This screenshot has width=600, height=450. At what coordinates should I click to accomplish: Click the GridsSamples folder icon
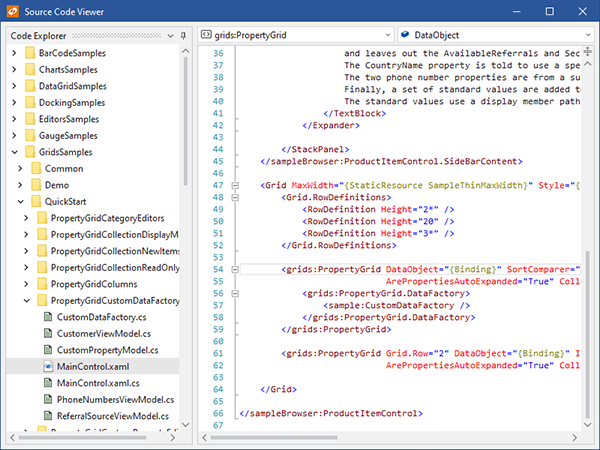tap(30, 152)
